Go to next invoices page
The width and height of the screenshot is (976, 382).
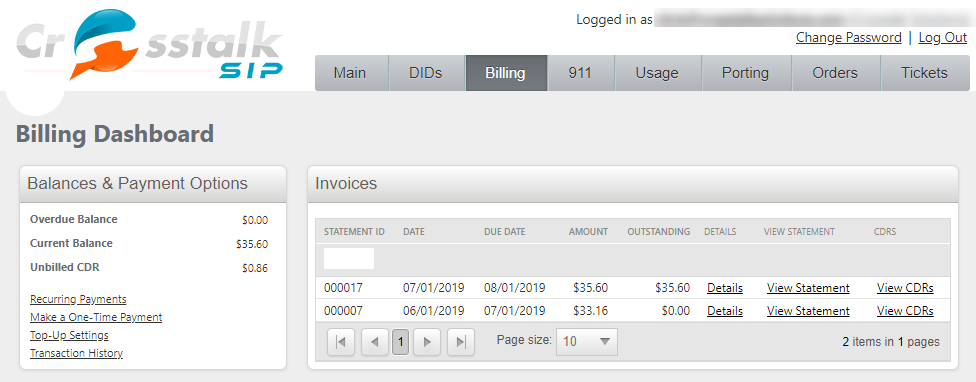pyautogui.click(x=427, y=342)
